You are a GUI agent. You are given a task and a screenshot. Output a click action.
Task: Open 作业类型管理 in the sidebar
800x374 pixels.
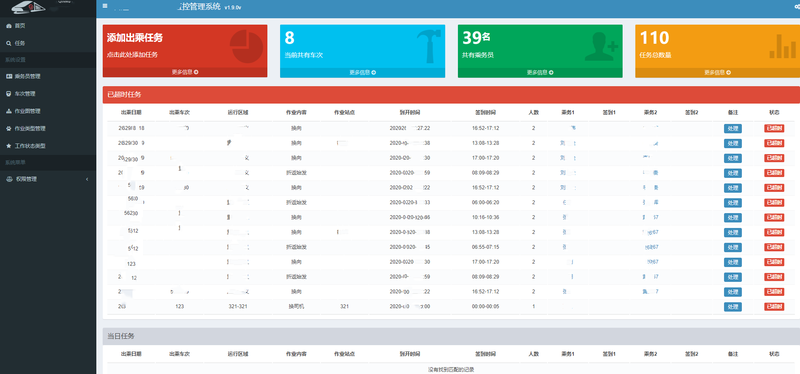point(48,129)
